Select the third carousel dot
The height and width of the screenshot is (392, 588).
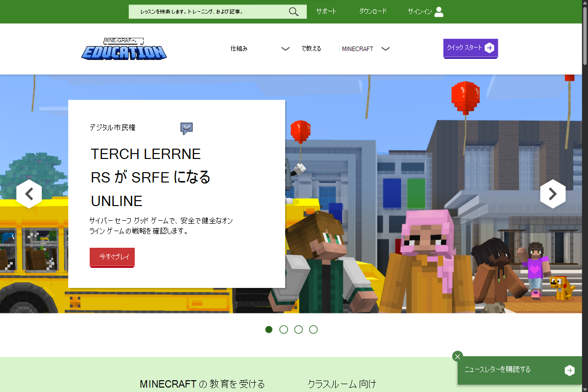(298, 329)
